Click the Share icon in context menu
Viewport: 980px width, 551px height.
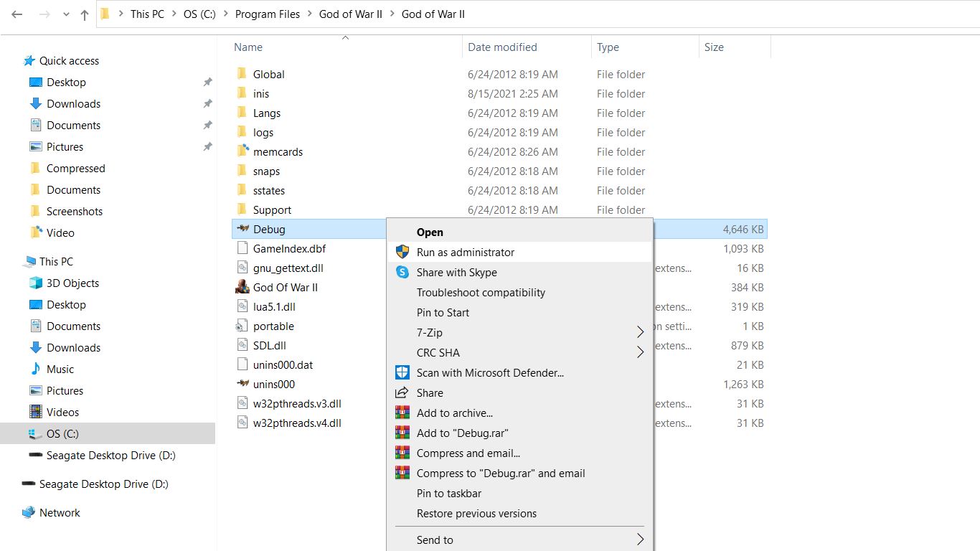402,393
